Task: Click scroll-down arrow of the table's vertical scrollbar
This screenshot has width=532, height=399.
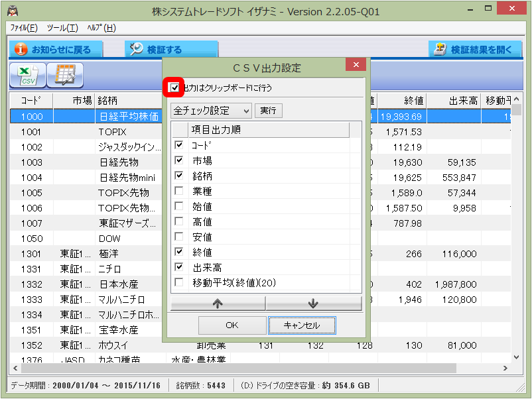Action: click(516, 357)
